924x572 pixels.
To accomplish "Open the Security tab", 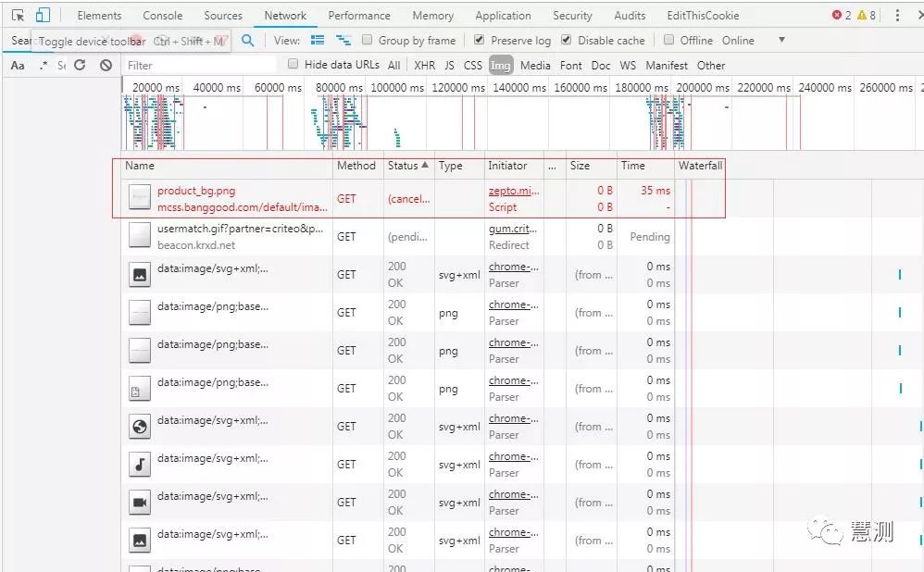I will click(x=572, y=16).
